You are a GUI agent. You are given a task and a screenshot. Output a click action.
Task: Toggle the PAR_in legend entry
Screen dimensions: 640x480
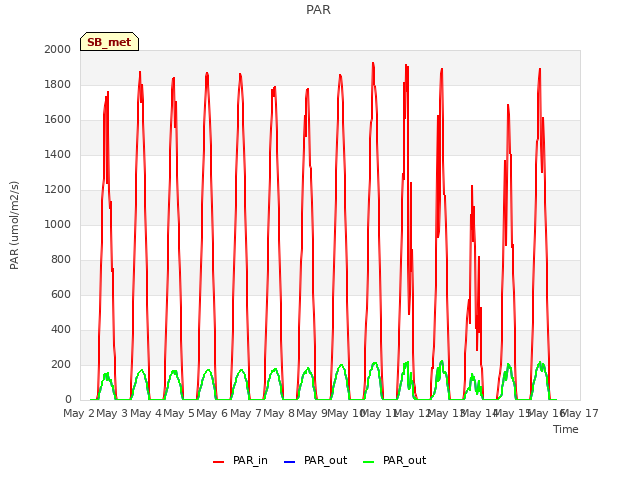click(240, 461)
